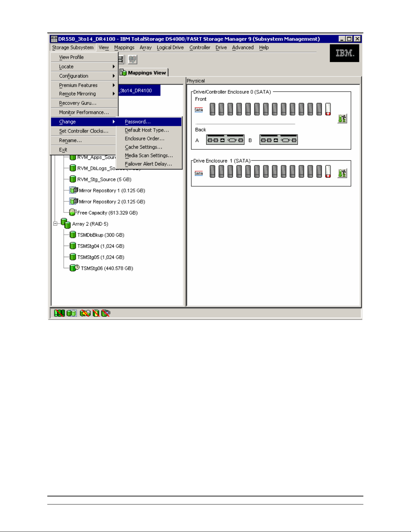The height and width of the screenshot is (532, 411).
Task: Select TSMDbBkup (300 GB) drive icon
Action: [x=72, y=235]
